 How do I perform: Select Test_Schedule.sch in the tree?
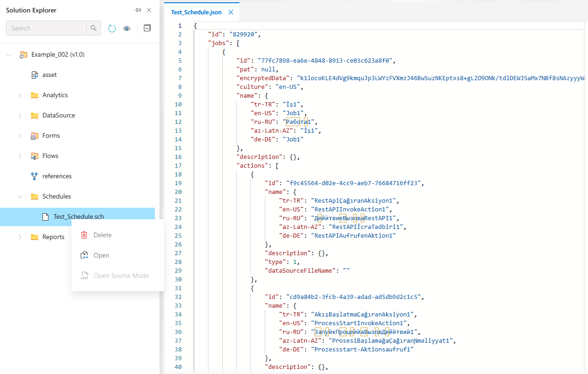click(x=77, y=216)
